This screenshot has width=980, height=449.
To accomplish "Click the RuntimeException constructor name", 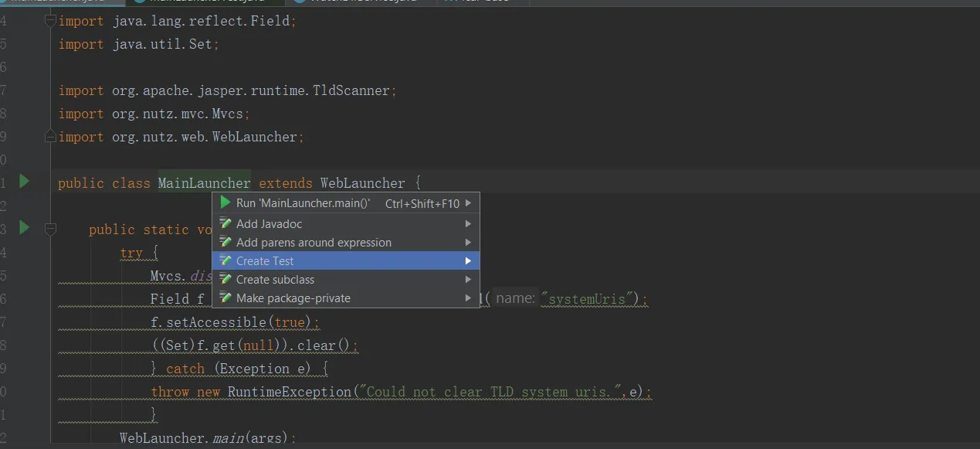I will tap(289, 392).
